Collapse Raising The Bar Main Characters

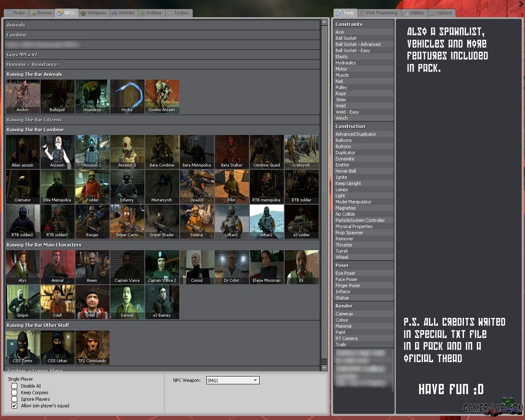tap(162, 245)
